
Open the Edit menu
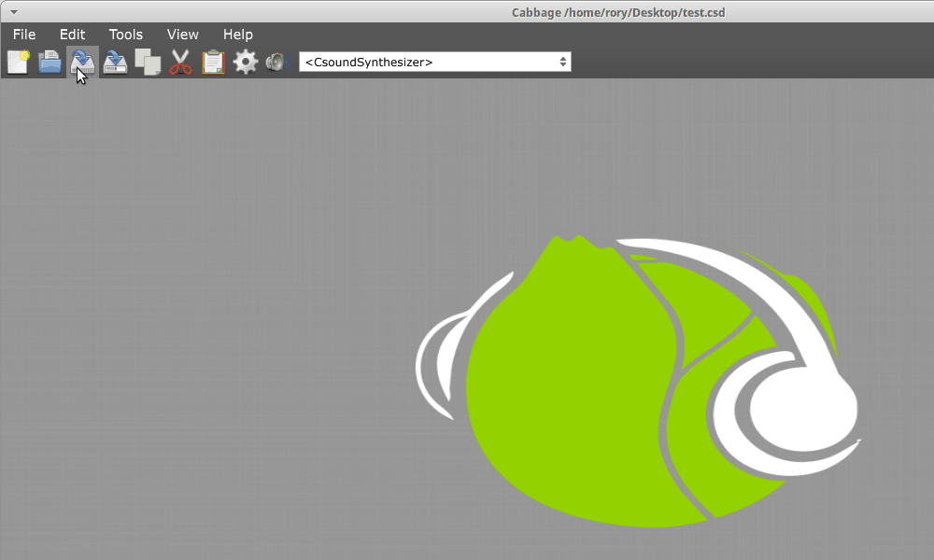coord(72,35)
